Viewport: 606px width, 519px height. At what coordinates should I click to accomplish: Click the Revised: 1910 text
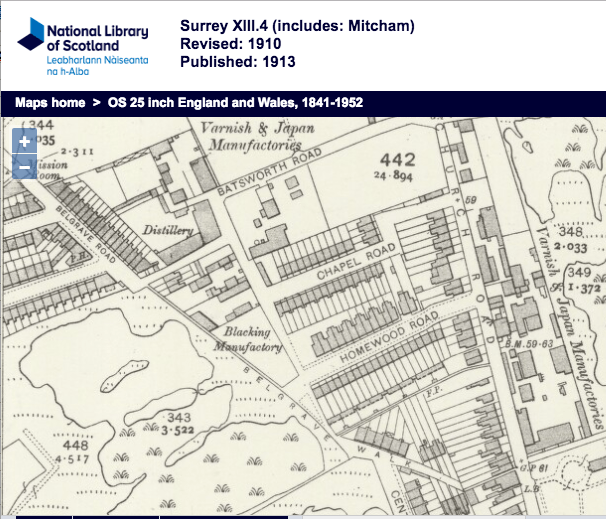coord(231,44)
